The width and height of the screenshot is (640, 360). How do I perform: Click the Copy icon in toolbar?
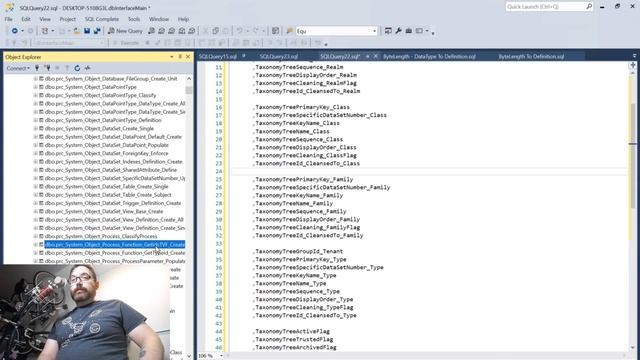(216, 31)
